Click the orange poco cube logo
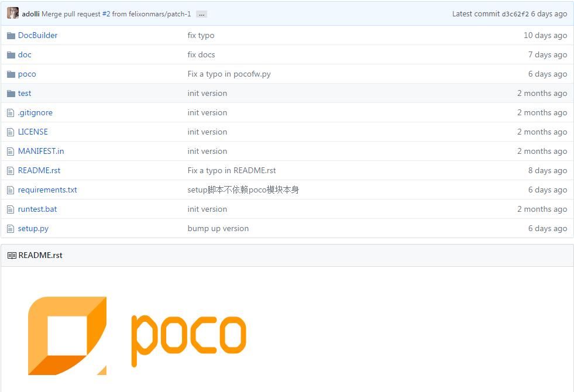Image resolution: width=574 pixels, height=392 pixels. (x=67, y=336)
